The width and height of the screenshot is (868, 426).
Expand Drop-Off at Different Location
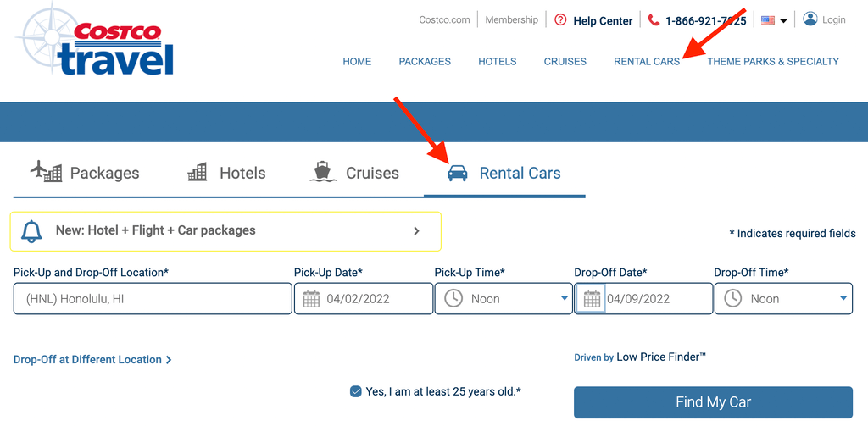(x=92, y=360)
